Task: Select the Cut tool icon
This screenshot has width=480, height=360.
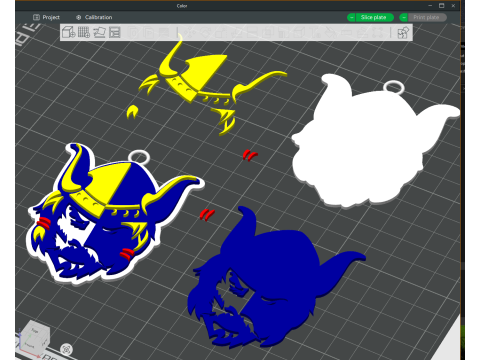Action: coord(251,32)
